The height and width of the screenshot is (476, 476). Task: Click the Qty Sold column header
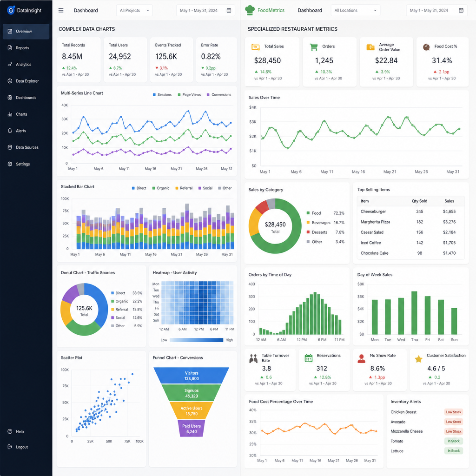[x=419, y=201]
